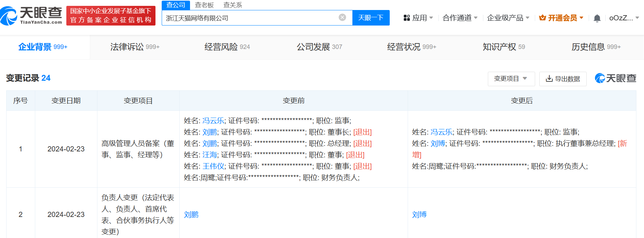Click the 导出数据 export button
The image size is (644, 238).
coord(563,79)
